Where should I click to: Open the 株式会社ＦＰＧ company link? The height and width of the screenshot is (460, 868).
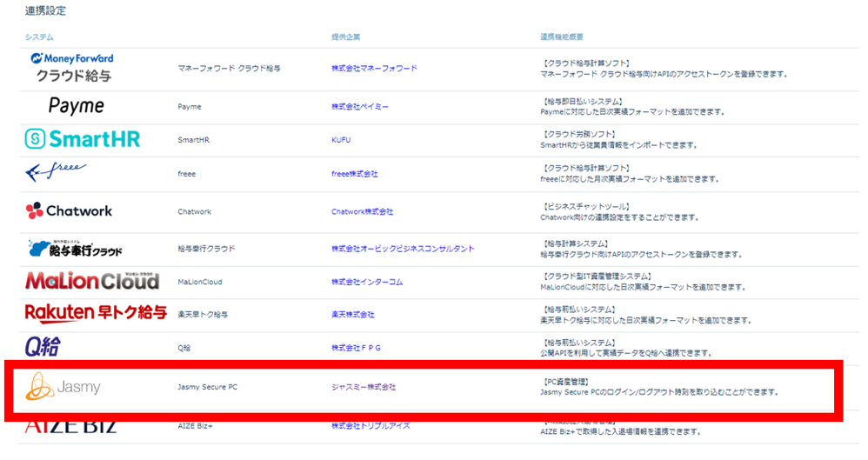356,348
